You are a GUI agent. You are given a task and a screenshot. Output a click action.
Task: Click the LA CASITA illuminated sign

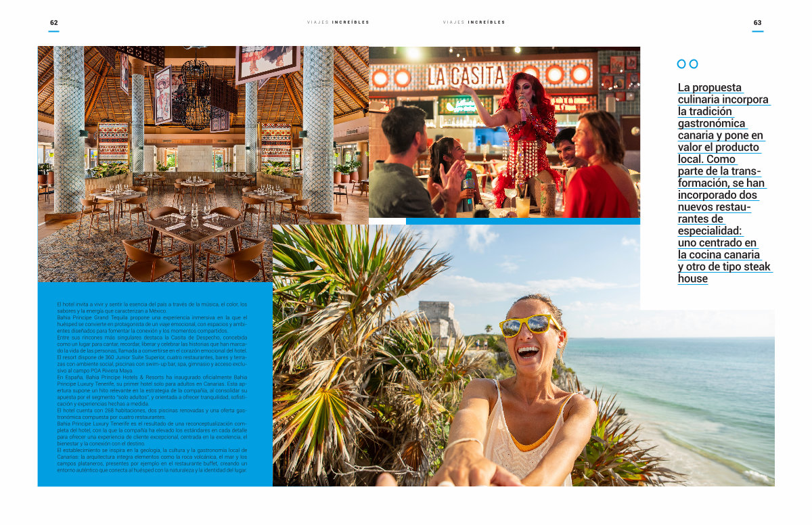476,74
